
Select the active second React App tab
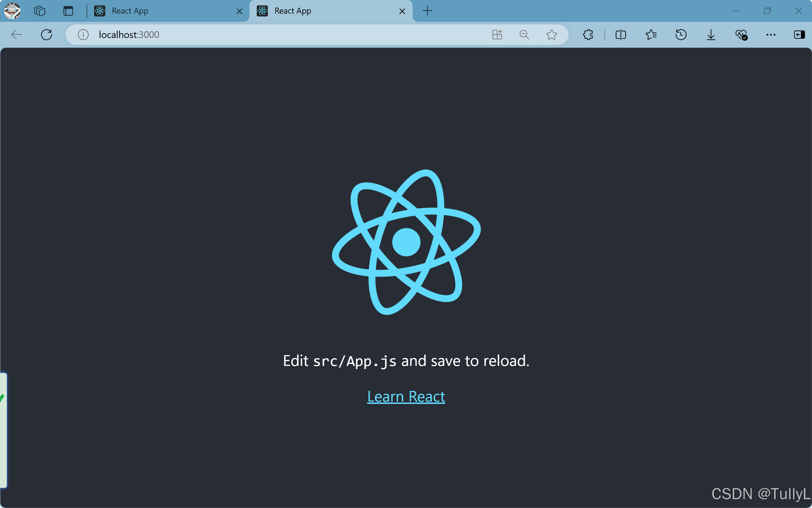point(331,11)
